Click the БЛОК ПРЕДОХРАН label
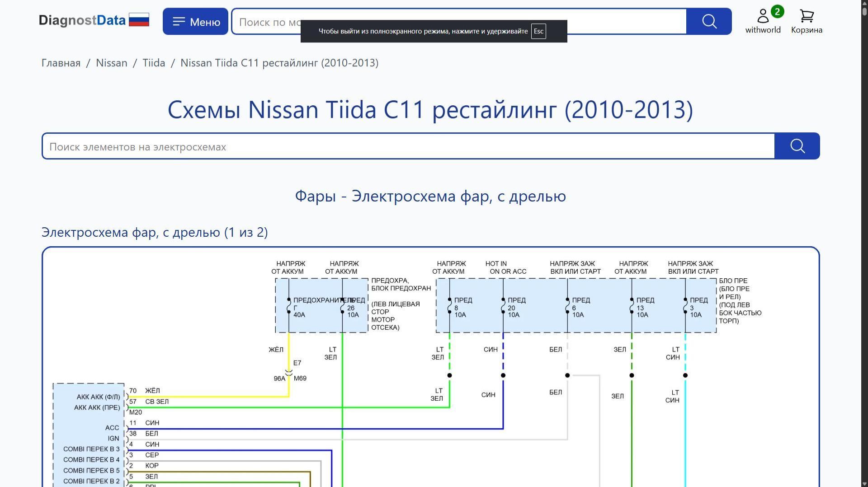 401,288
